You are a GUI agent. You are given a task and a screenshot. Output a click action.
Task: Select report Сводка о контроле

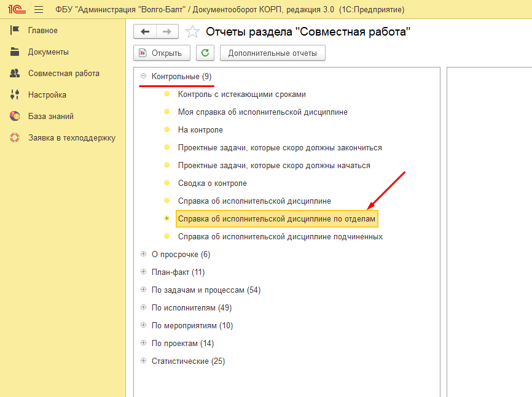click(x=212, y=183)
